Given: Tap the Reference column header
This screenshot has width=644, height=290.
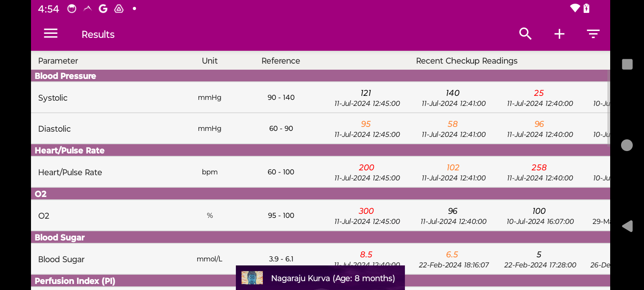Looking at the screenshot, I should point(281,61).
